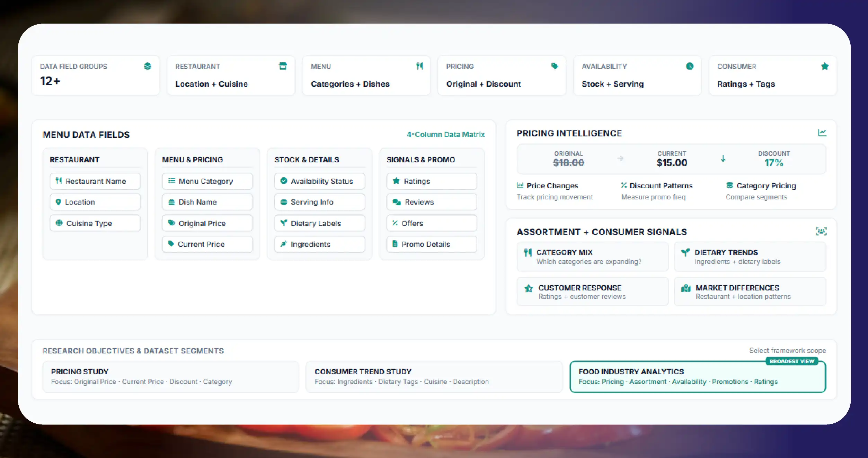Click the Broadest View badge
This screenshot has width=868, height=458.
pyautogui.click(x=792, y=361)
